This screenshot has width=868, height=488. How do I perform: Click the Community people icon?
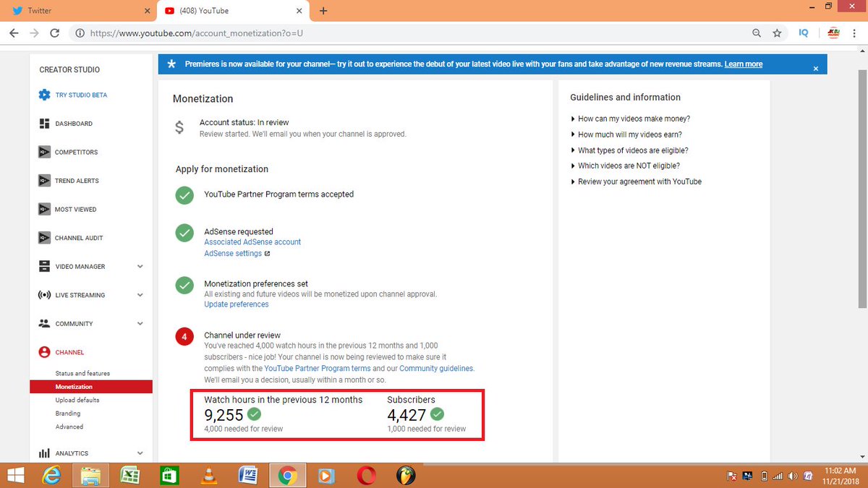click(x=44, y=324)
